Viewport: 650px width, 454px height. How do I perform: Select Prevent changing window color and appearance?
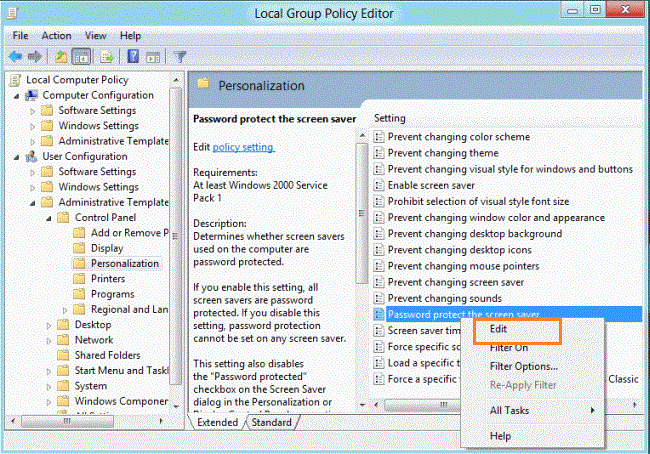[496, 218]
